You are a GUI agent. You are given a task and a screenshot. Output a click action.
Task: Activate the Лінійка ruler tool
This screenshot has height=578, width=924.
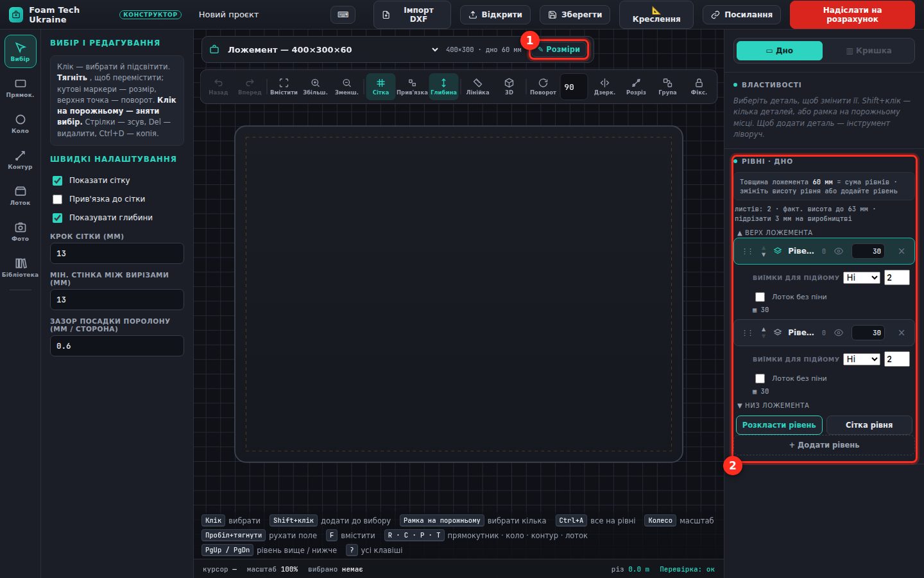pyautogui.click(x=477, y=87)
